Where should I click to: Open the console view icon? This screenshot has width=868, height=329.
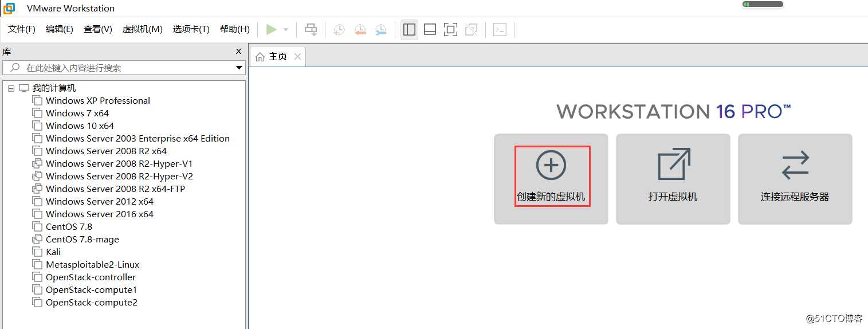click(500, 29)
